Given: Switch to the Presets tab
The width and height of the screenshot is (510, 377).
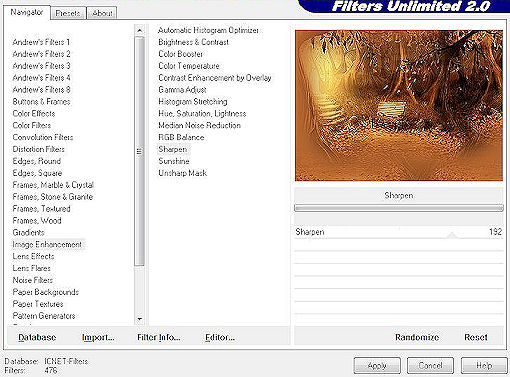Looking at the screenshot, I should pyautogui.click(x=68, y=13).
